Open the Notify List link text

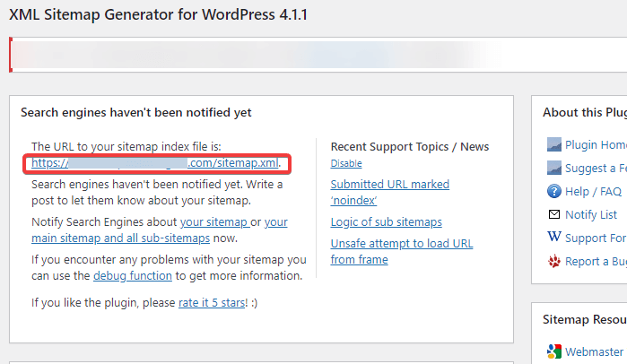click(591, 214)
